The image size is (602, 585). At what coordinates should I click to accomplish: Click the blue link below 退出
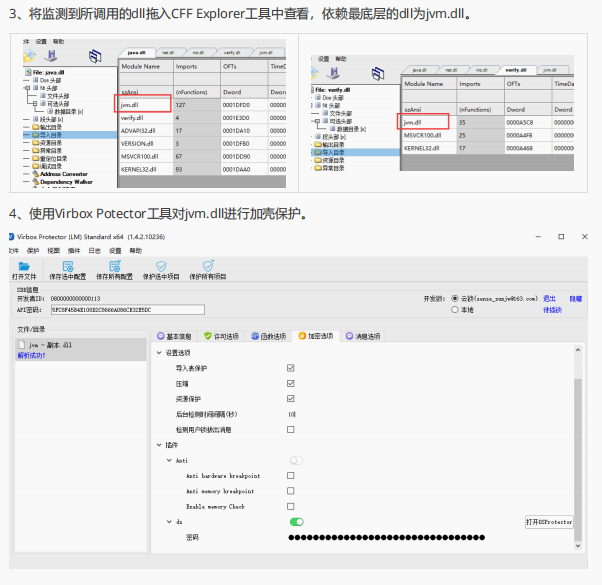552,309
